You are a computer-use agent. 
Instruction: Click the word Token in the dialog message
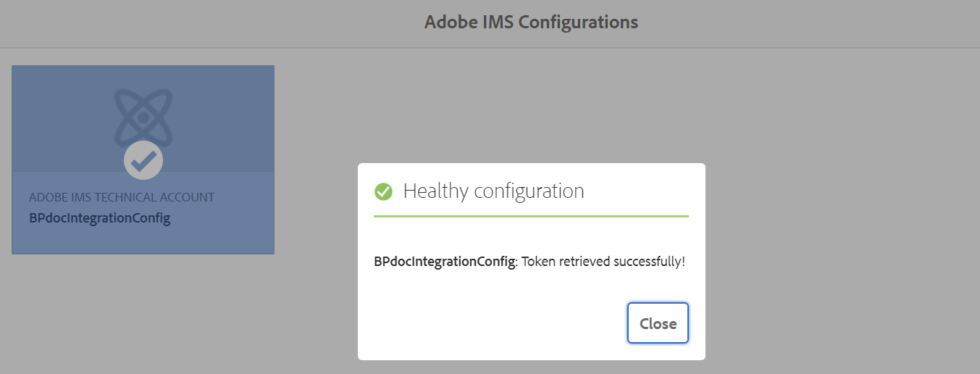tap(537, 261)
